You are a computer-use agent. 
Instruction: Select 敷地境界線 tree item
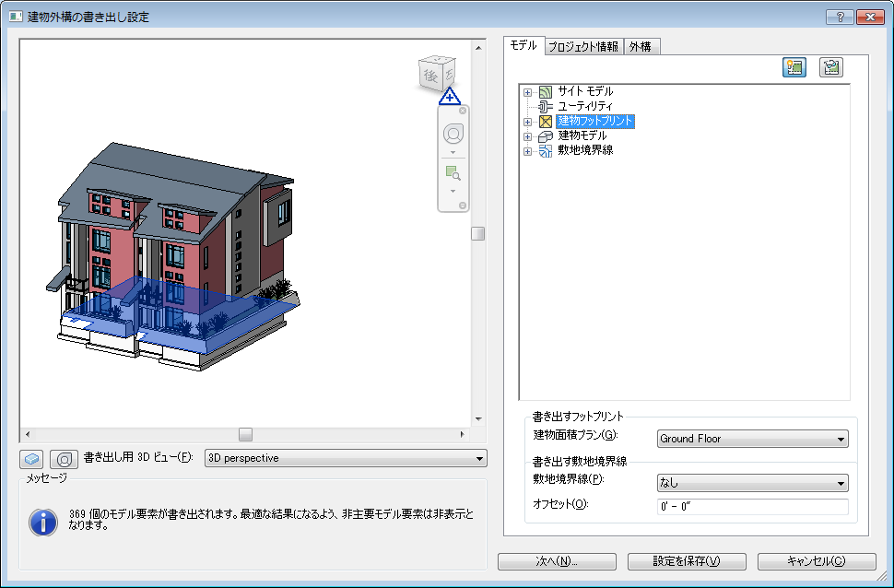(585, 150)
